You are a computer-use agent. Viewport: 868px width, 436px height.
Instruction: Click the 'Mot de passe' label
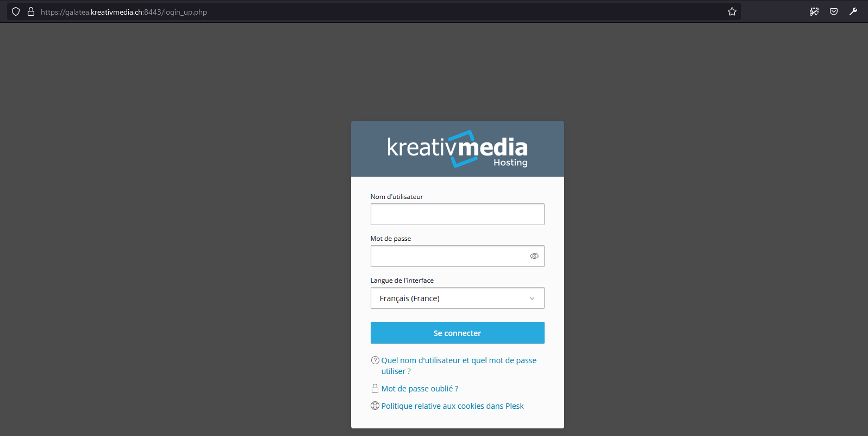pos(391,239)
